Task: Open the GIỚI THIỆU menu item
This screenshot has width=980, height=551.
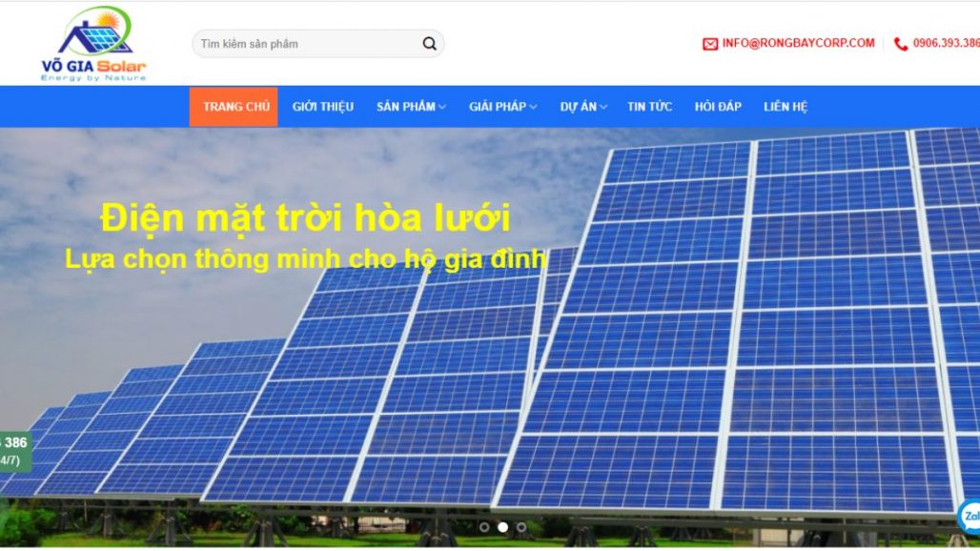Action: (322, 107)
